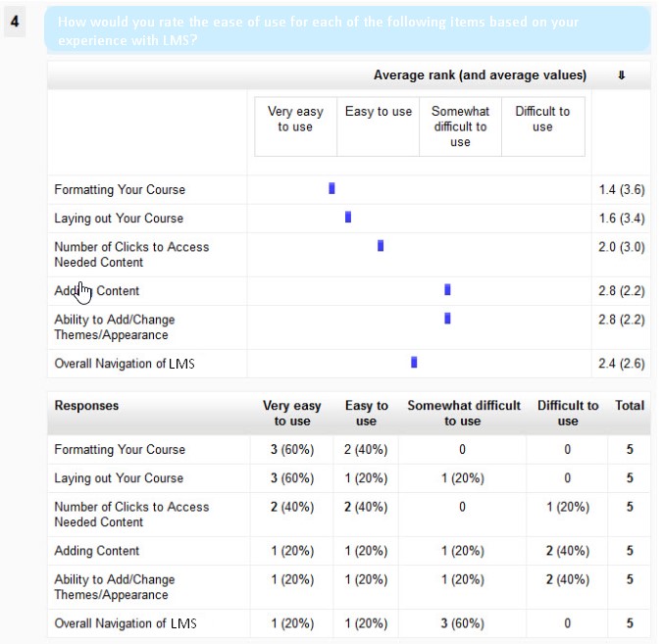Click the 'Somewhat difficult to use' chart scale header
Viewport: 662px width, 644px height.
[460, 126]
